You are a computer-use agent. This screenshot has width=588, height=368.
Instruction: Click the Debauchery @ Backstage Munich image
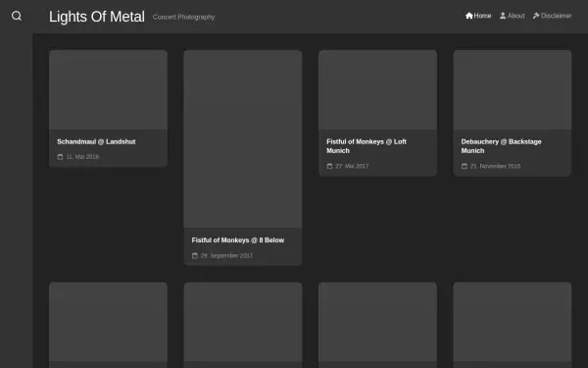[513, 89]
